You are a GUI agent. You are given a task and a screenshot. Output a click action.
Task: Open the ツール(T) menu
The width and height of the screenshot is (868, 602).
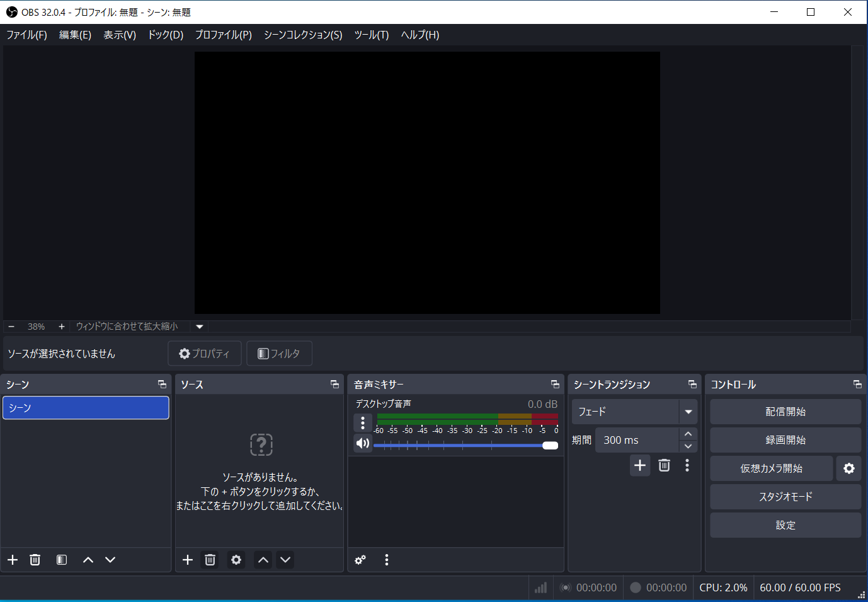371,35
